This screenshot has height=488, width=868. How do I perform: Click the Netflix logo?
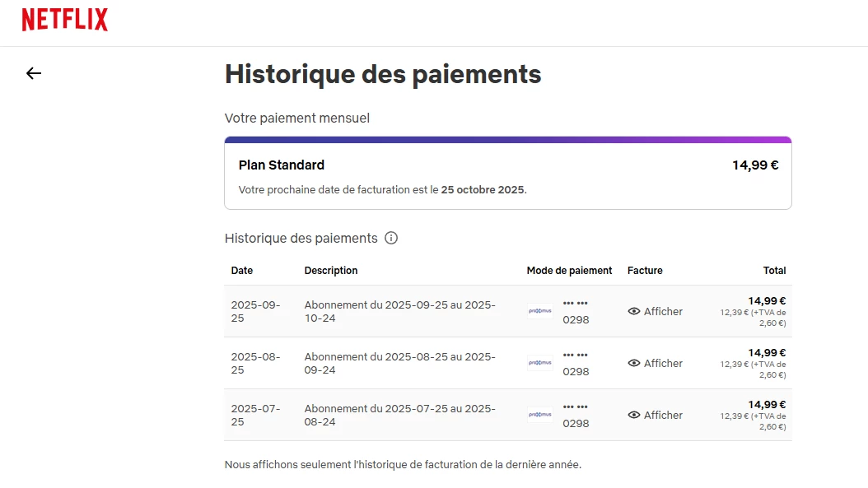click(x=65, y=20)
